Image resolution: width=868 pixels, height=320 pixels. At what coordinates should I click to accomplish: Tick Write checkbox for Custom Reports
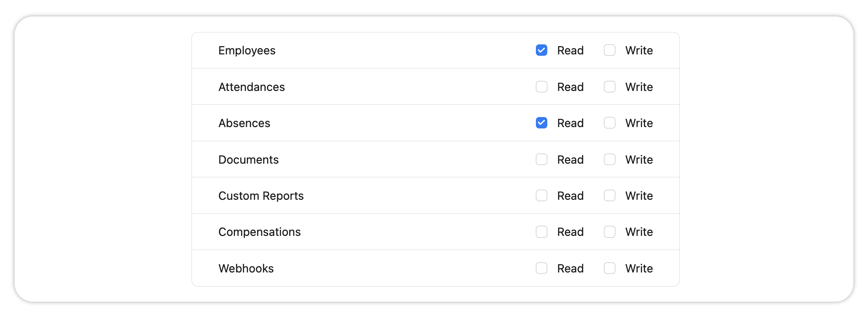click(609, 196)
